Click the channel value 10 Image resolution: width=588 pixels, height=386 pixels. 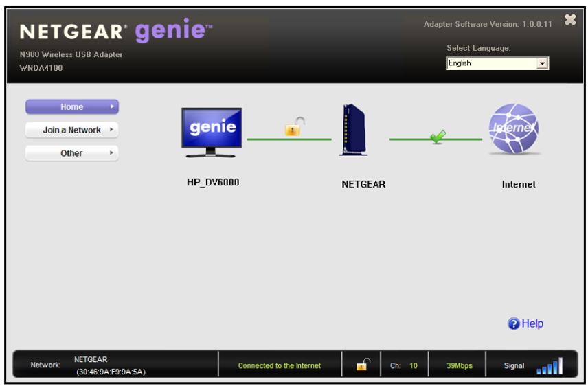click(414, 366)
